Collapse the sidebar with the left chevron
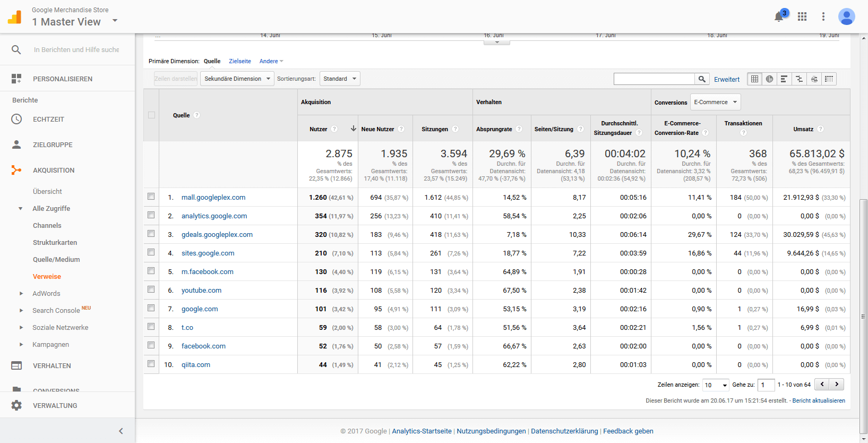This screenshot has width=868, height=443. click(121, 431)
